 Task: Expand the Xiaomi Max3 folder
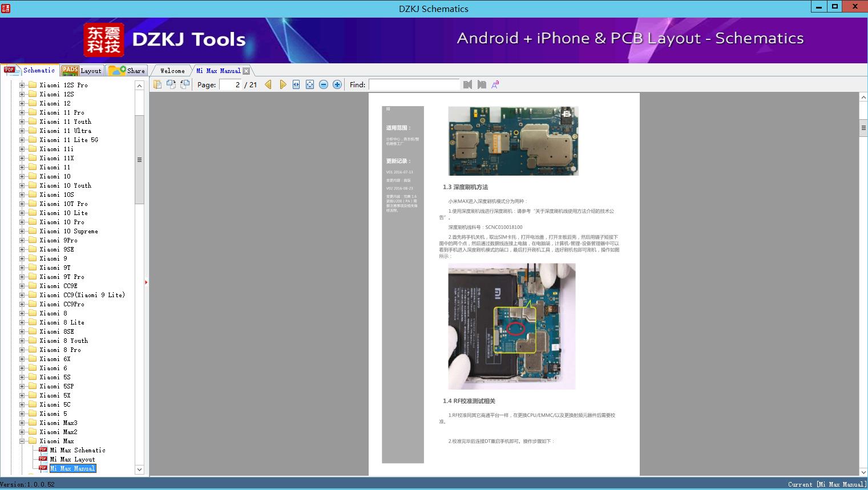(22, 423)
